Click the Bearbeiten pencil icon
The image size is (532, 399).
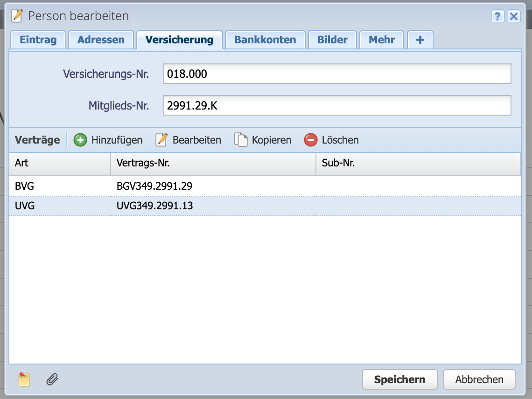click(161, 140)
